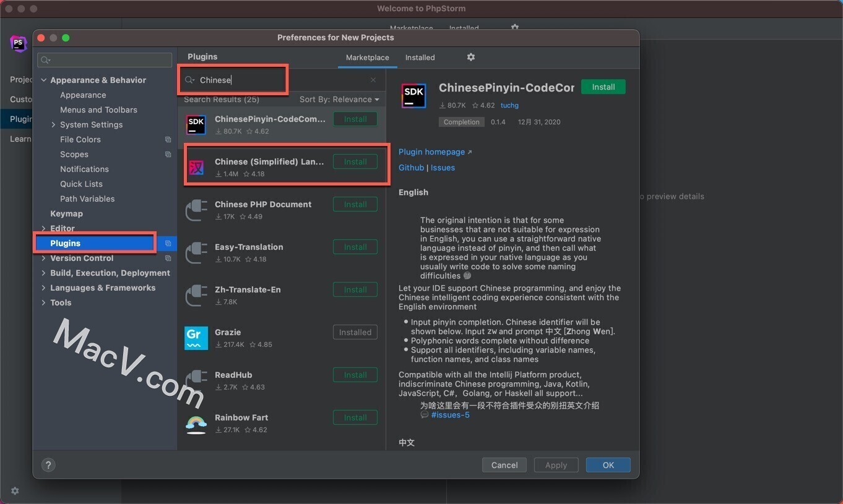Select the ChinesePinyin-CodeComplete SDK icon
The image size is (843, 504).
[196, 124]
